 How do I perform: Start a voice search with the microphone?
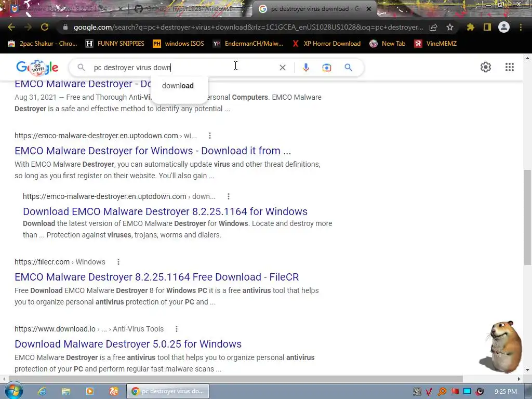click(305, 68)
